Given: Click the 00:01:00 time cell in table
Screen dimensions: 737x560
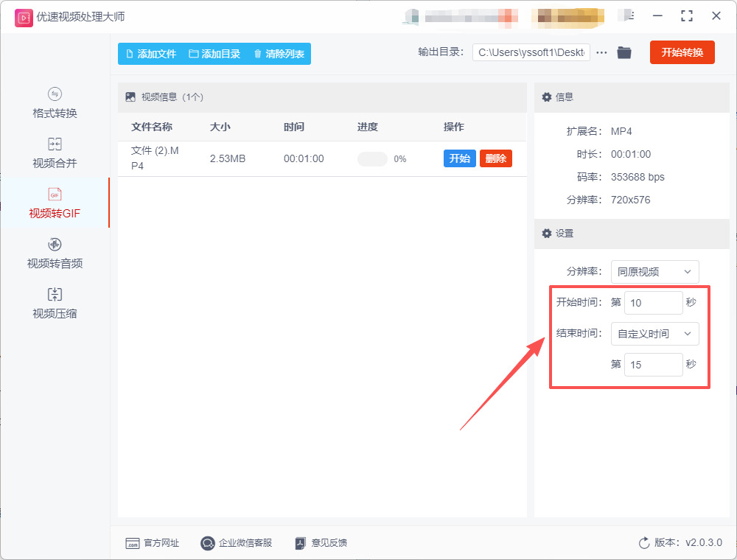Looking at the screenshot, I should click(x=304, y=159).
